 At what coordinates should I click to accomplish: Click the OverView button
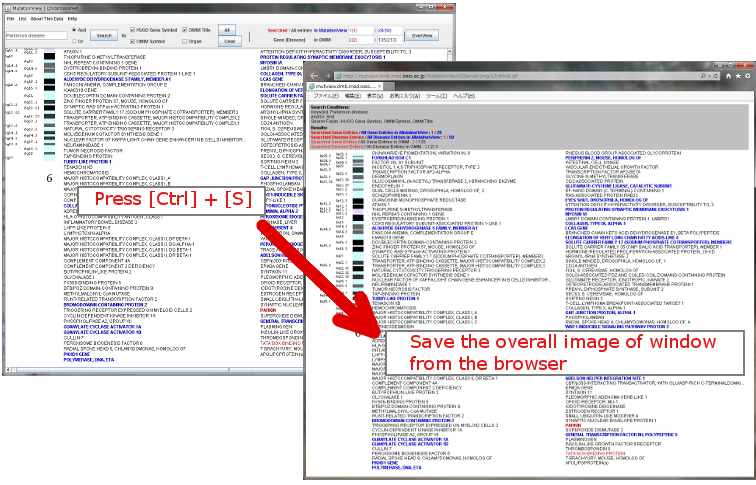tap(422, 35)
